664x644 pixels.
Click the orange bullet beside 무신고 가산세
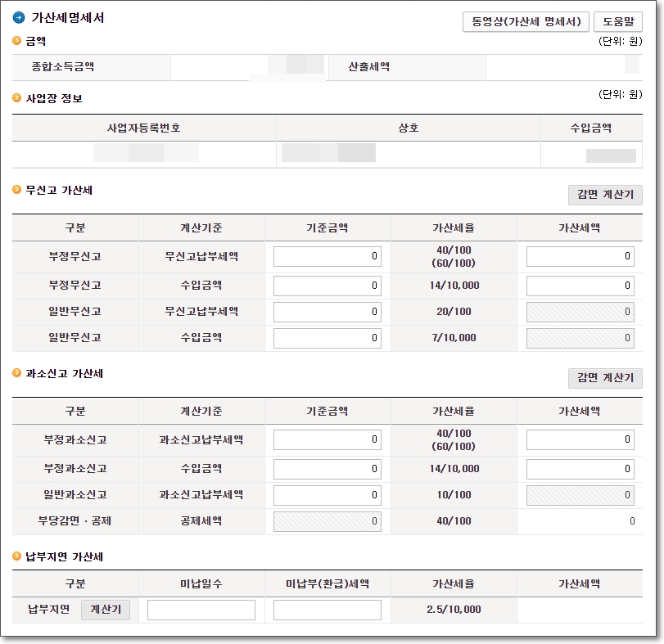(16, 190)
